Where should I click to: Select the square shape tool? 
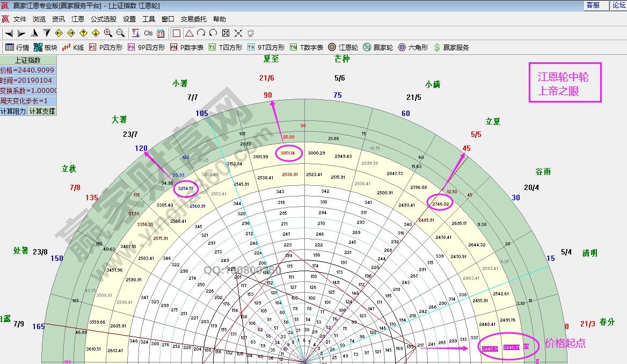coord(177,33)
